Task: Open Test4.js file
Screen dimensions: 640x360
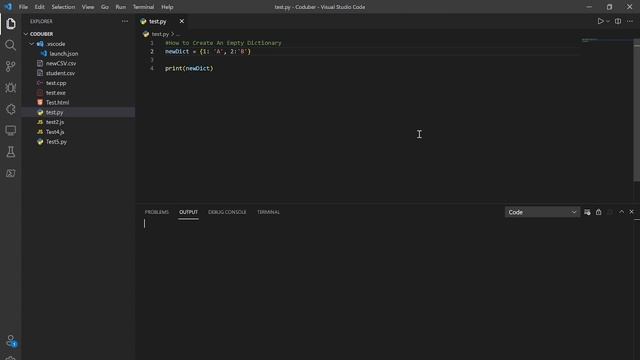Action: click(55, 132)
